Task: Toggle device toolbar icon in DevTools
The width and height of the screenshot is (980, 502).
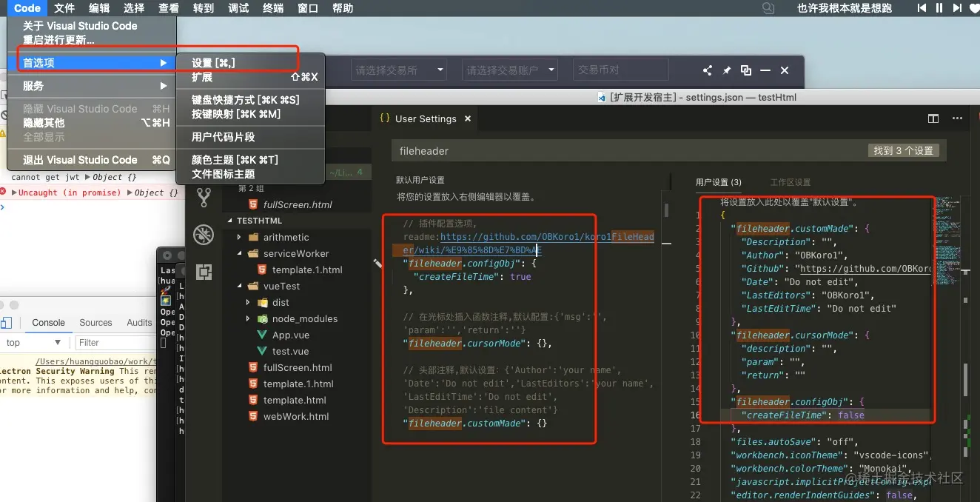Action: click(x=6, y=323)
